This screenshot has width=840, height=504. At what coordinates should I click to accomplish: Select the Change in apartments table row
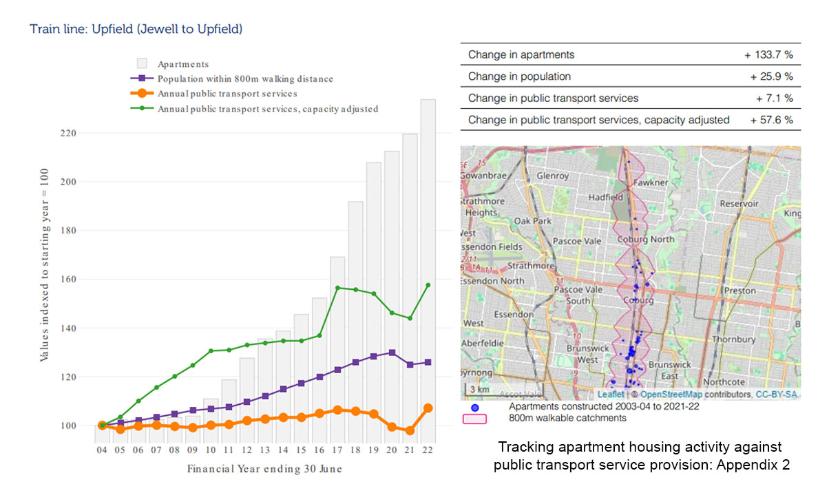tap(630, 54)
